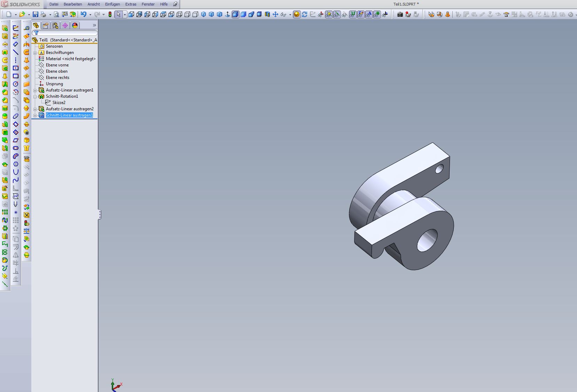Select the Centerline sketch tool

coord(16,60)
